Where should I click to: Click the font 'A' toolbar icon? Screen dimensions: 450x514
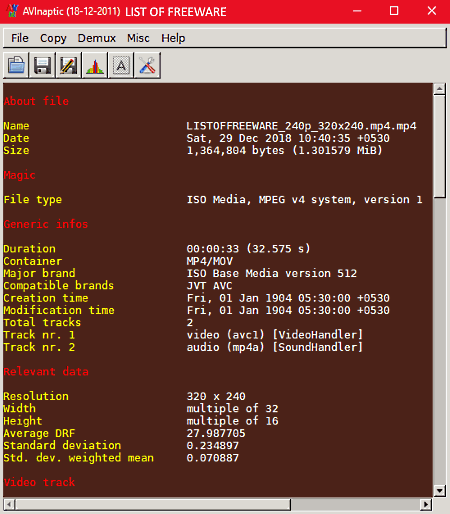pyautogui.click(x=121, y=65)
